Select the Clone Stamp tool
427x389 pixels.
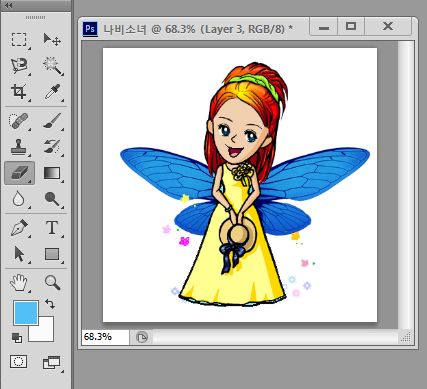(x=19, y=147)
